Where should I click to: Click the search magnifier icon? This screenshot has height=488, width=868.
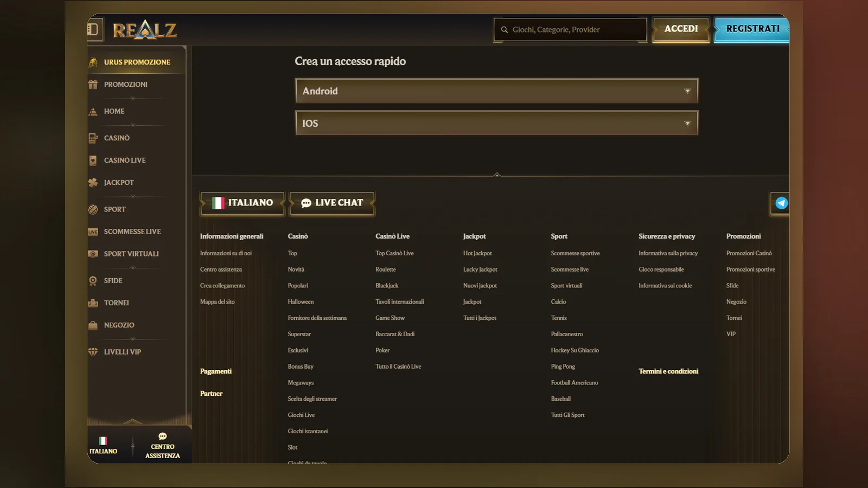[x=505, y=30]
